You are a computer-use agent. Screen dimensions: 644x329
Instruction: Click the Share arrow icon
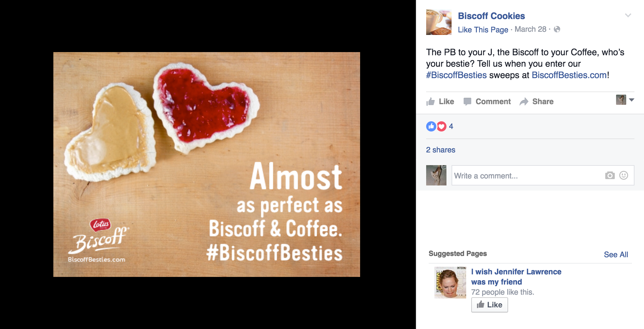pyautogui.click(x=524, y=102)
